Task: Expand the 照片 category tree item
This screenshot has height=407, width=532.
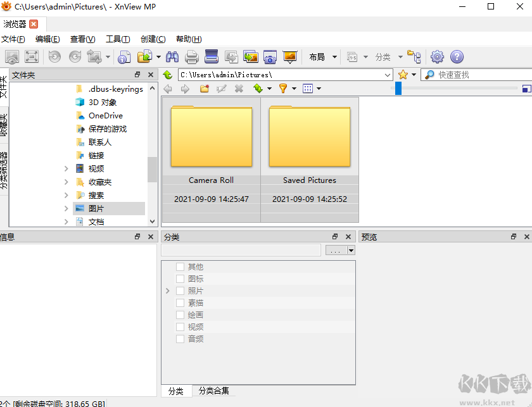Action: [x=167, y=291]
